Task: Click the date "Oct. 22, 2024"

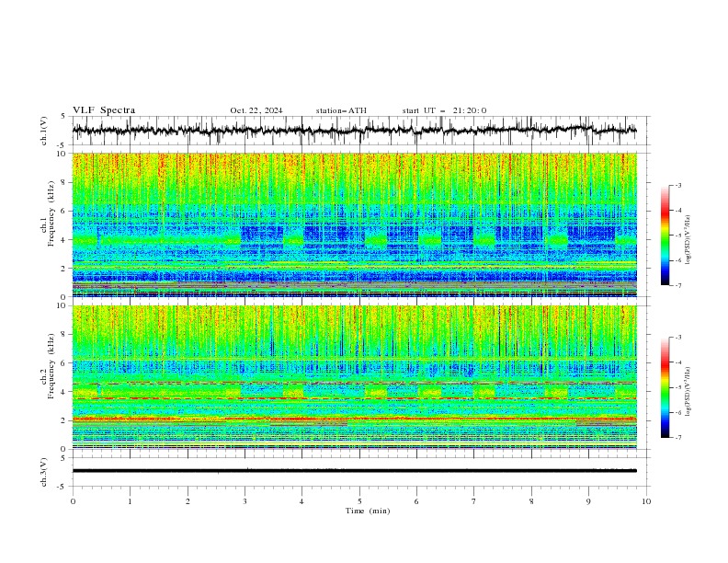Action: pyautogui.click(x=256, y=110)
